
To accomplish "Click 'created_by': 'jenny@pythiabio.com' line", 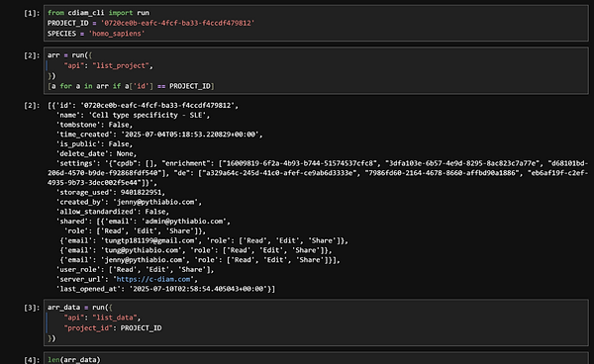I will pos(129,202).
